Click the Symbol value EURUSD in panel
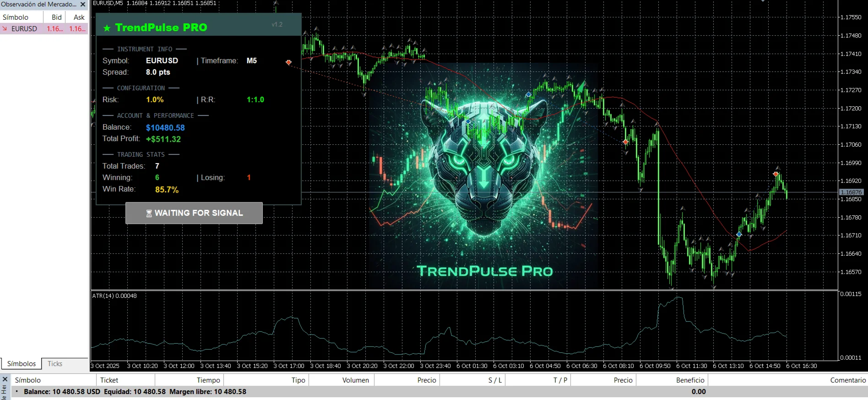Viewport: 868px width, 400px height. coord(162,60)
